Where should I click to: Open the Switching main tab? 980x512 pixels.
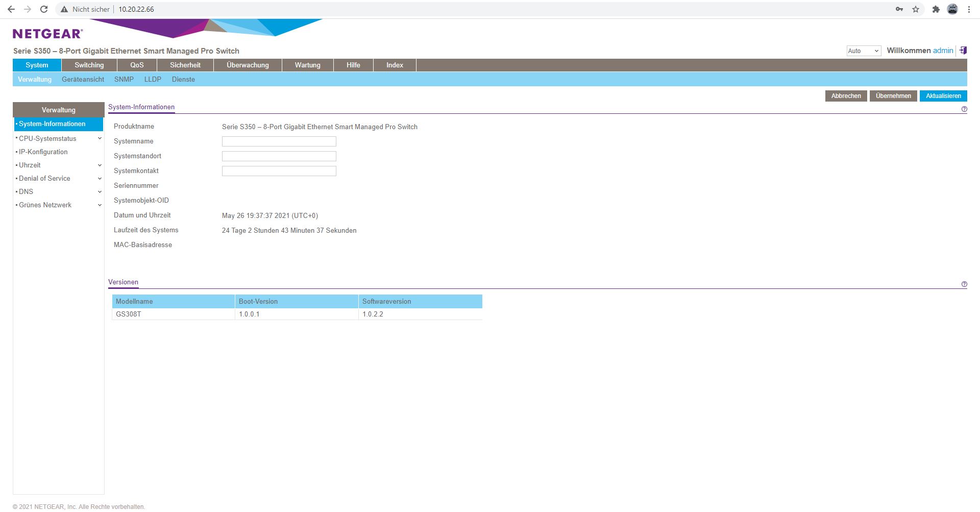point(89,65)
